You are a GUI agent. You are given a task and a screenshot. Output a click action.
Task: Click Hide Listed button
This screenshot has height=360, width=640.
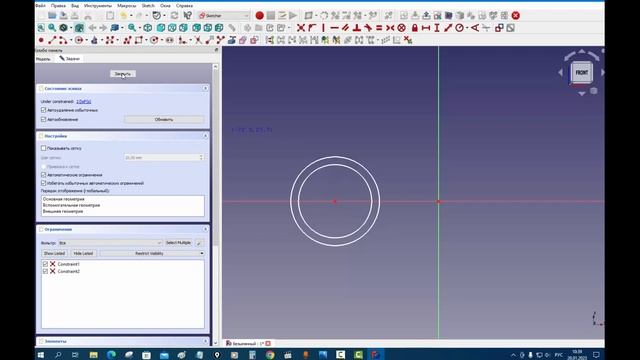click(x=83, y=253)
